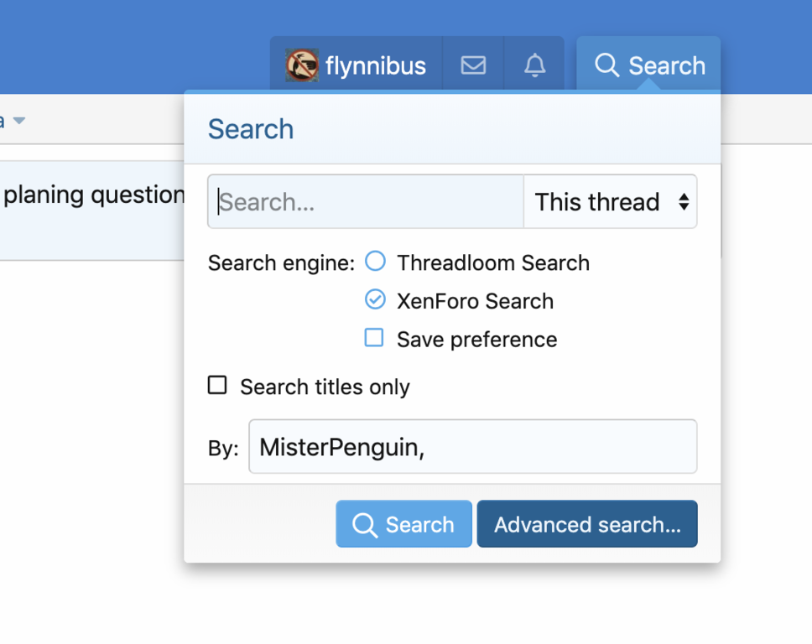Enable the Save preference checkbox
812x644 pixels.
374,338
